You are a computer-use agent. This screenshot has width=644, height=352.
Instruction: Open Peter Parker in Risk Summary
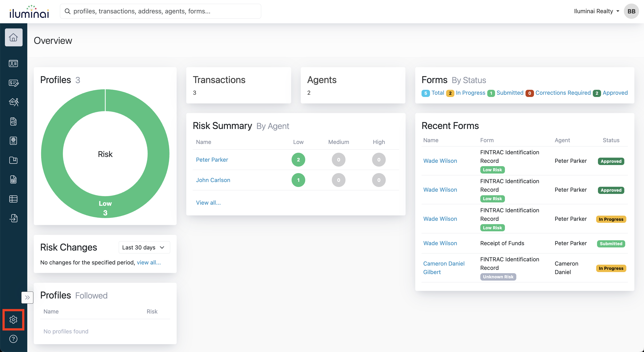pyautogui.click(x=212, y=160)
